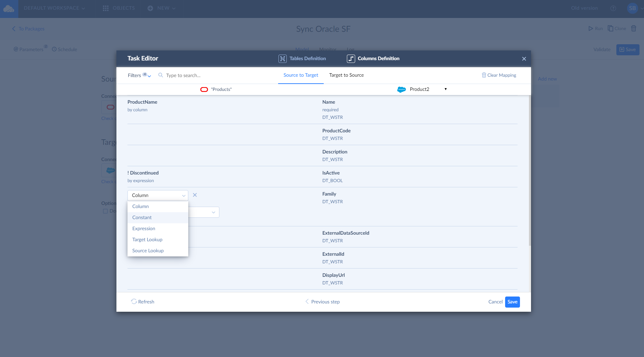Click the Run play icon

pyautogui.click(x=591, y=29)
